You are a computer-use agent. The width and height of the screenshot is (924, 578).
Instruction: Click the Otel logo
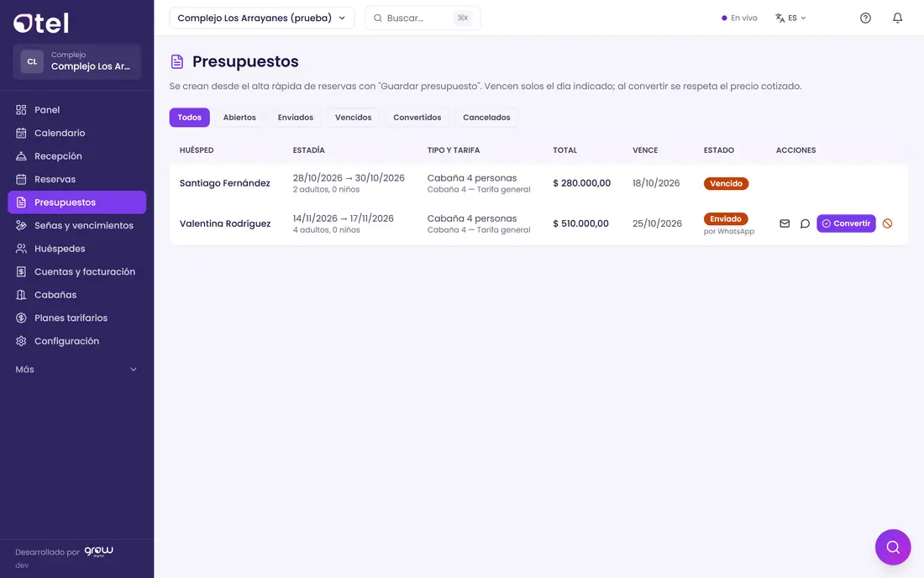(x=40, y=23)
